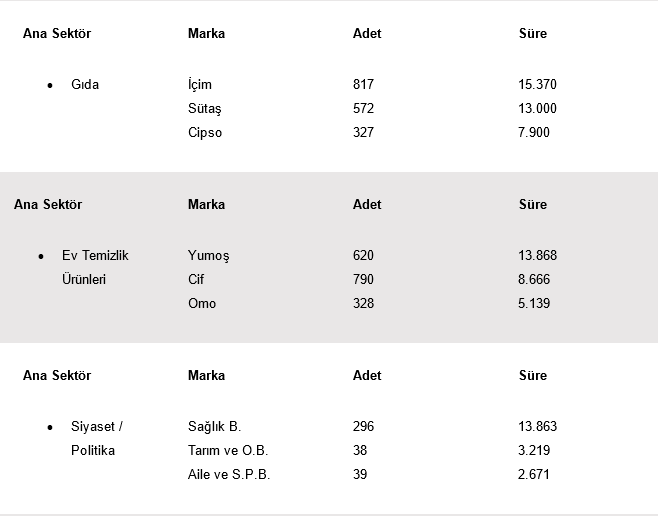This screenshot has width=658, height=516.
Task: Select the Sütaş brand name
Action: (x=204, y=109)
